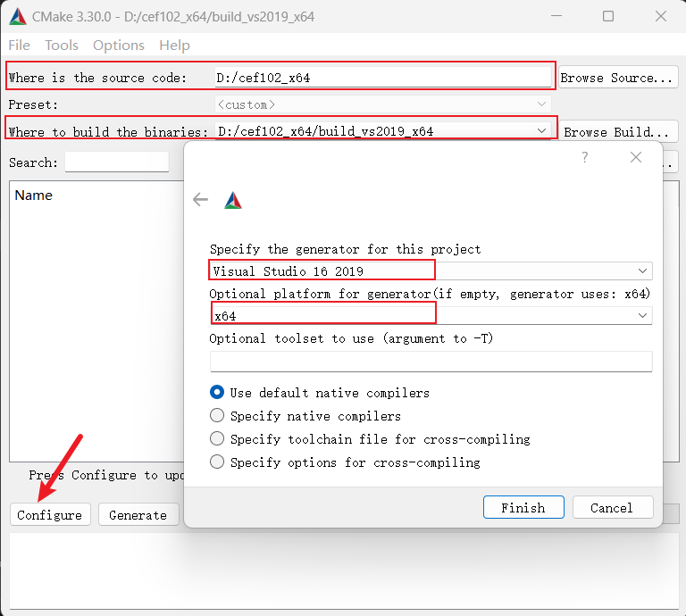The width and height of the screenshot is (686, 616).
Task: Close the CMake main window
Action: pos(661,16)
